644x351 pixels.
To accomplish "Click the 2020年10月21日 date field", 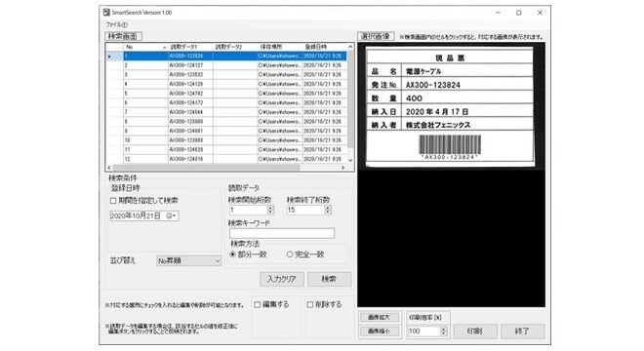I will pos(144,215).
